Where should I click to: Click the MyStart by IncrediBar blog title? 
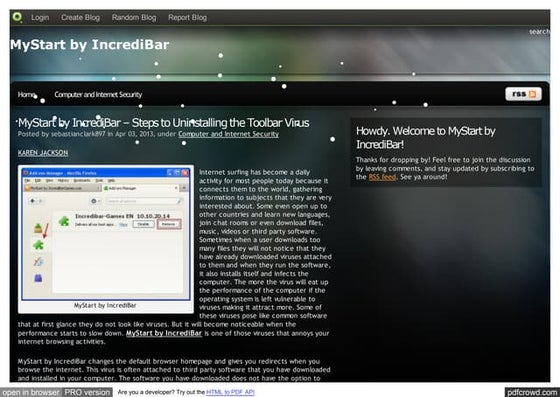click(x=90, y=45)
